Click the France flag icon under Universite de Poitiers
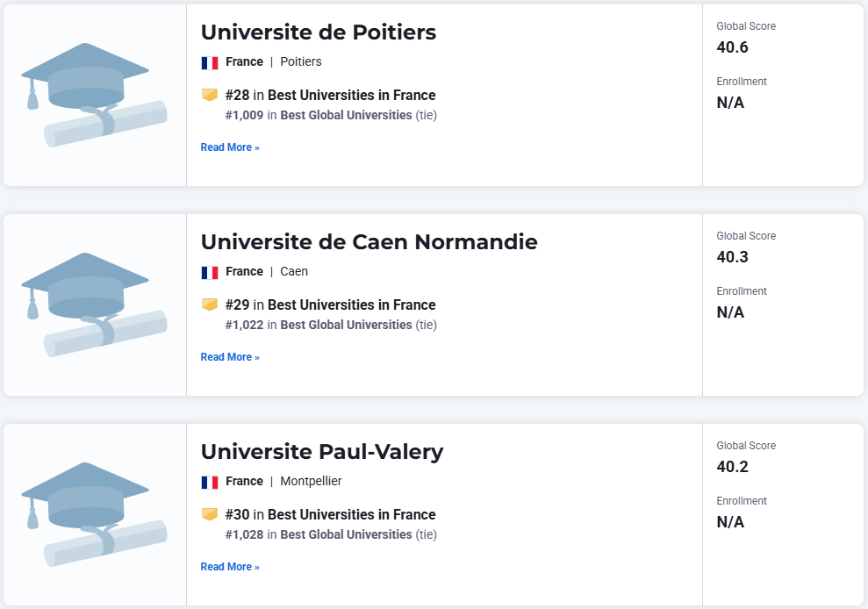The width and height of the screenshot is (868, 609). (209, 62)
